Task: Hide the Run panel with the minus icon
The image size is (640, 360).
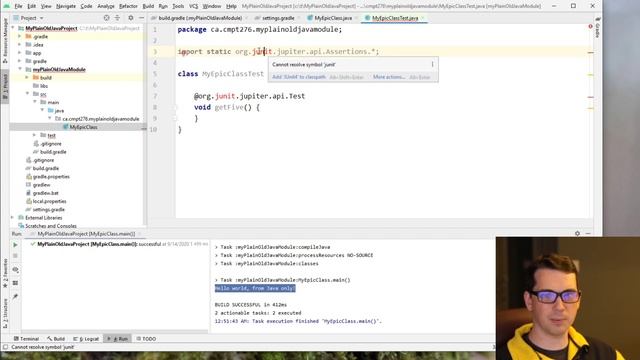Action: (x=588, y=233)
